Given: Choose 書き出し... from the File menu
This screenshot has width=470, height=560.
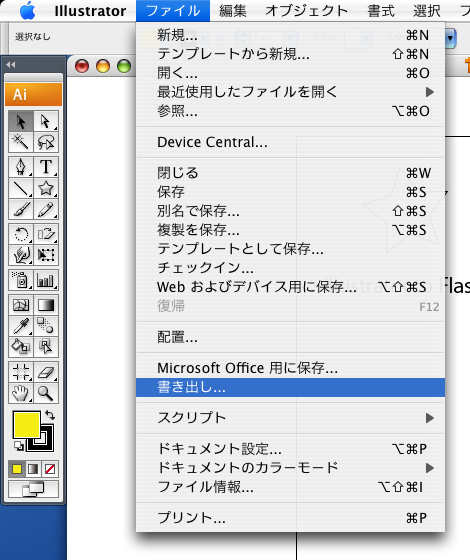Looking at the screenshot, I should point(290,388).
